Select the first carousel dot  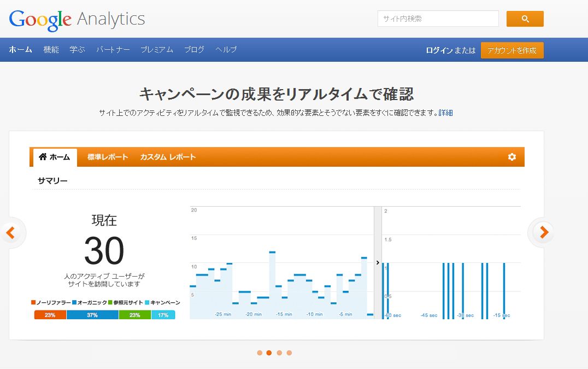(260, 353)
